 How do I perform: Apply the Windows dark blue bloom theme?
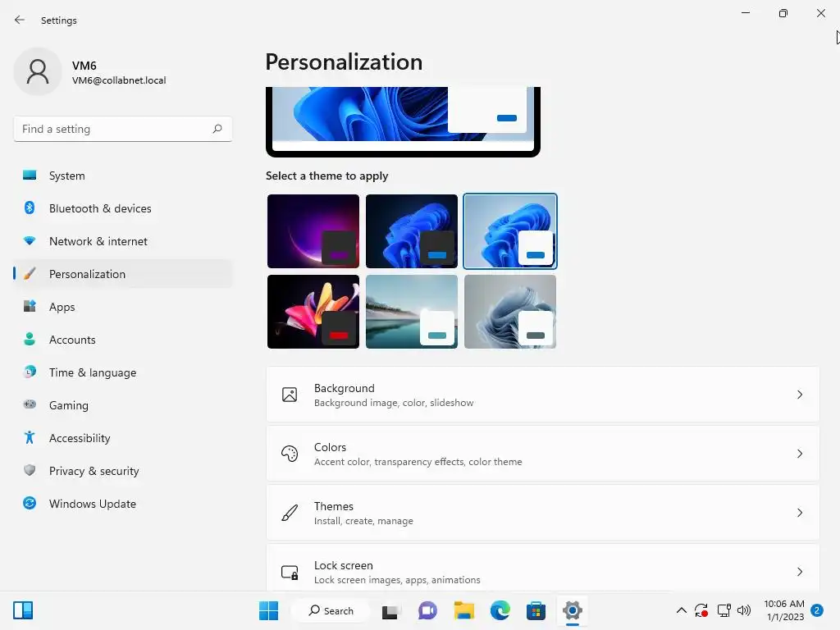tap(412, 231)
